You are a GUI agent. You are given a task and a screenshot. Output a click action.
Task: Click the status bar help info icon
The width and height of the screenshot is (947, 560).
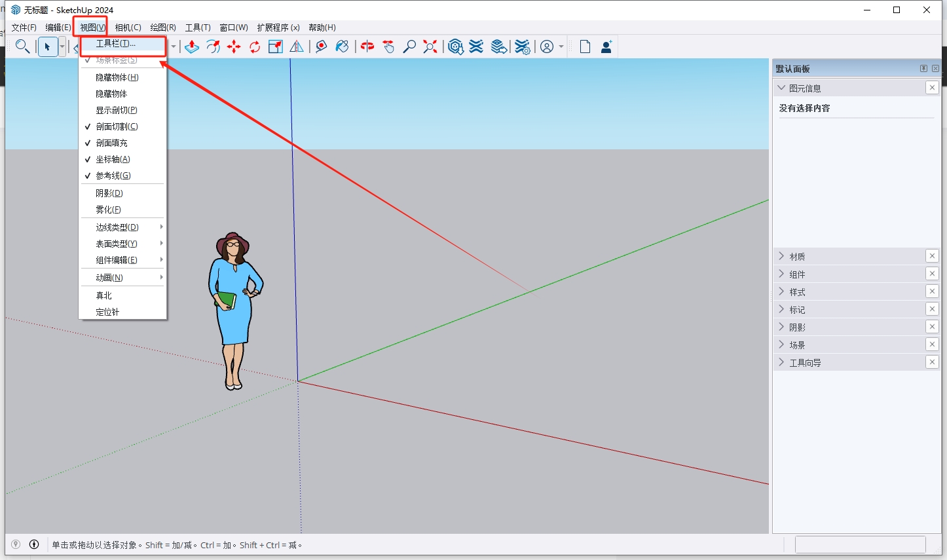(x=33, y=544)
